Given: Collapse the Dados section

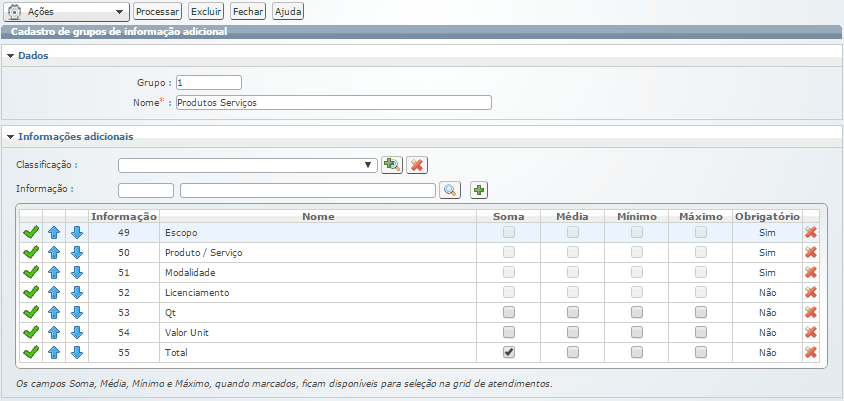Looking at the screenshot, I should tap(11, 55).
